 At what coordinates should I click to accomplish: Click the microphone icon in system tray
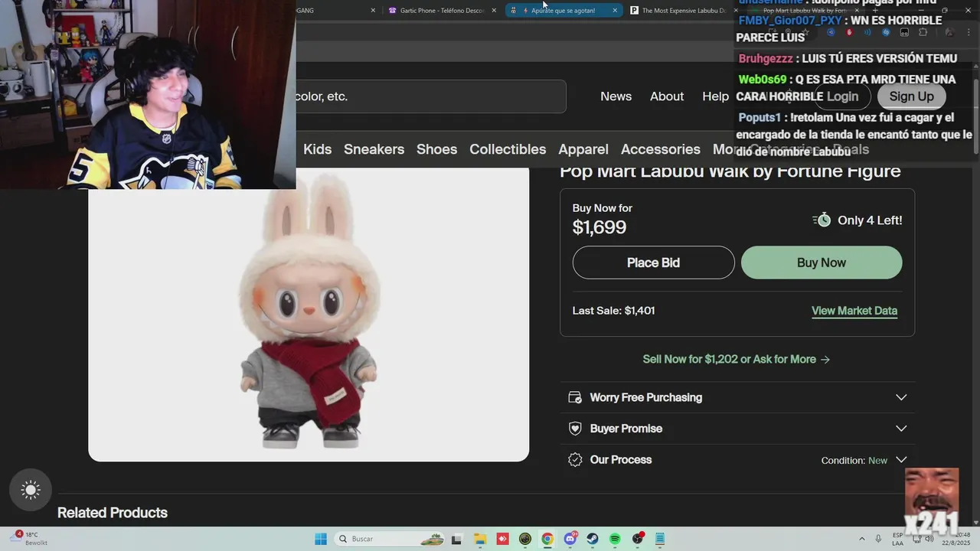pos(878,539)
